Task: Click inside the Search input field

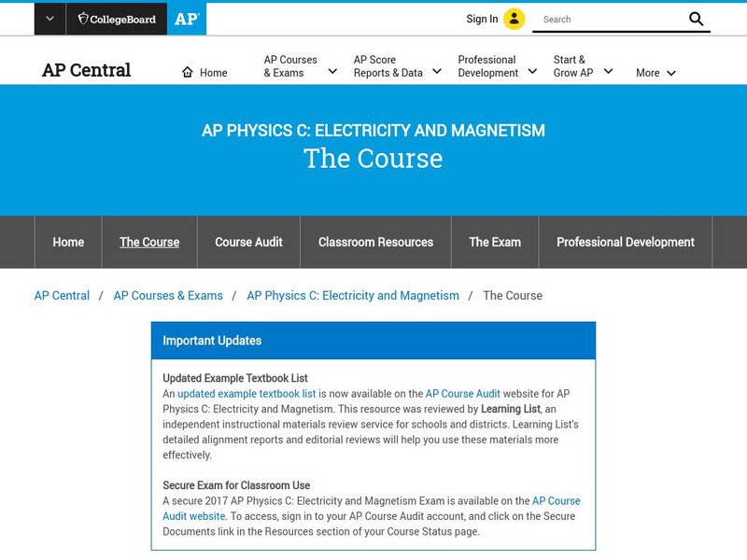Action: pyautogui.click(x=598, y=19)
